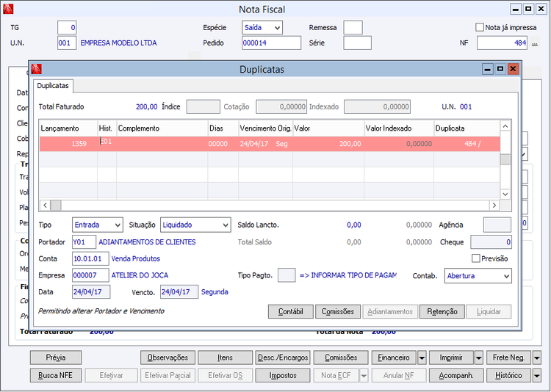Viewport: 551px width, 392px height.
Task: Click the ellipsis button beside NF field
Action: click(x=535, y=43)
